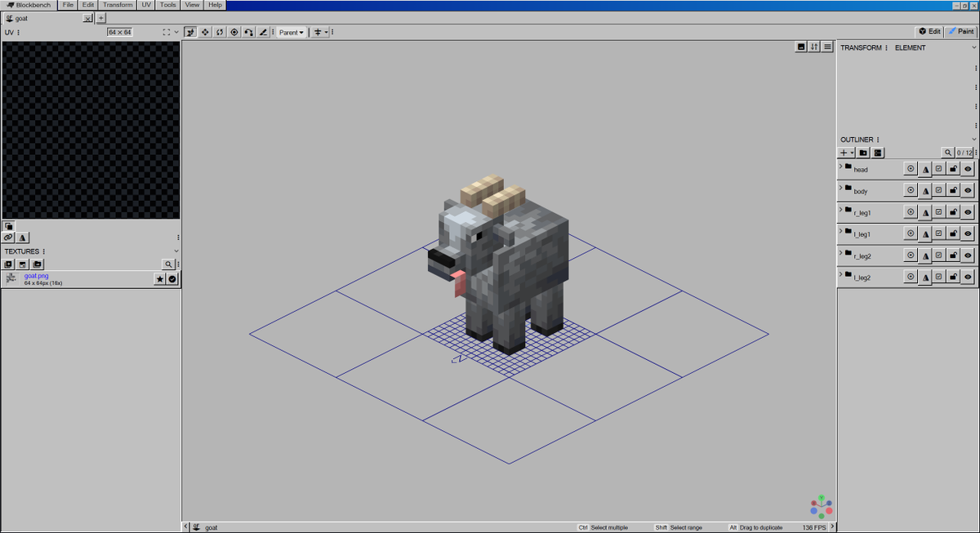Viewport: 980px width, 533px height.
Task: Expand the l_leg1 group
Action: [840, 231]
